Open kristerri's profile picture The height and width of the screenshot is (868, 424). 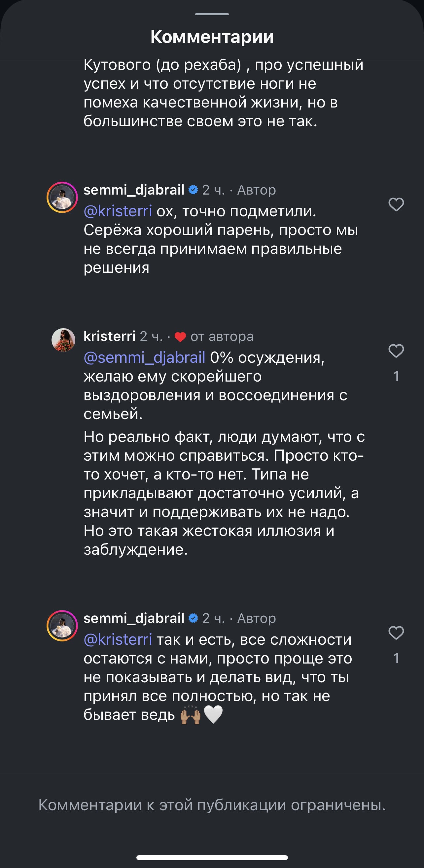pyautogui.click(x=63, y=340)
